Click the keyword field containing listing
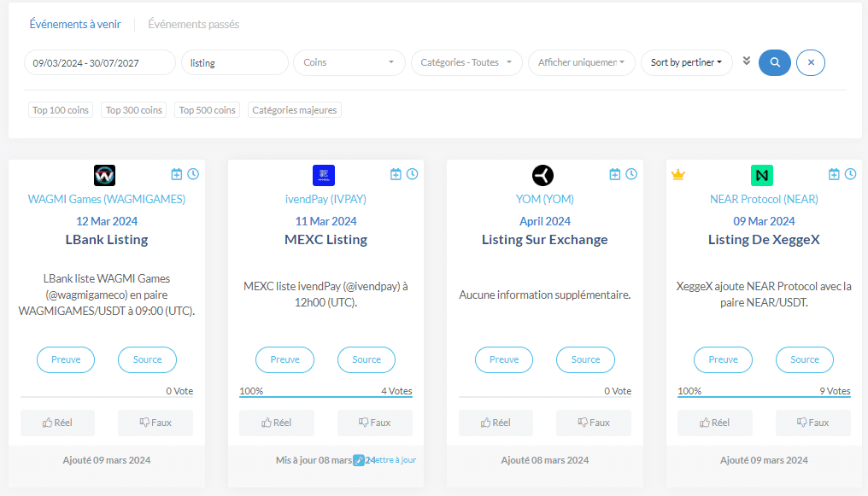Viewport: 868px width, 496px height. coord(235,62)
